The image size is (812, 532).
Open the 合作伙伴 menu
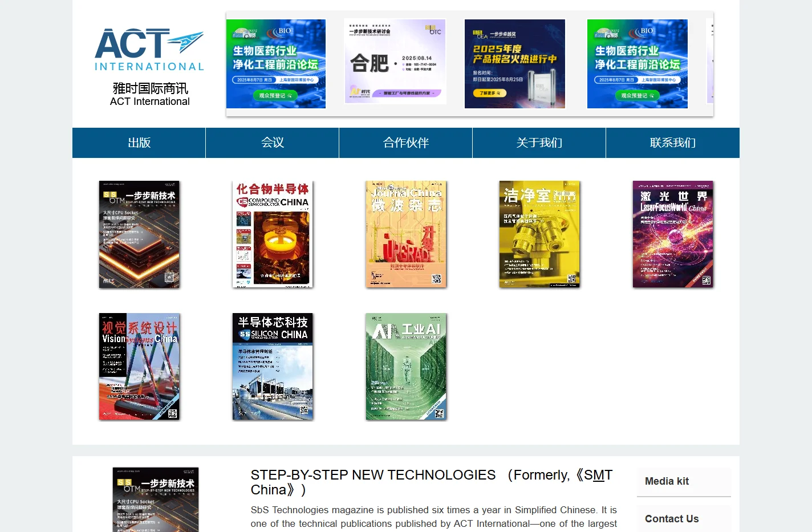point(406,143)
